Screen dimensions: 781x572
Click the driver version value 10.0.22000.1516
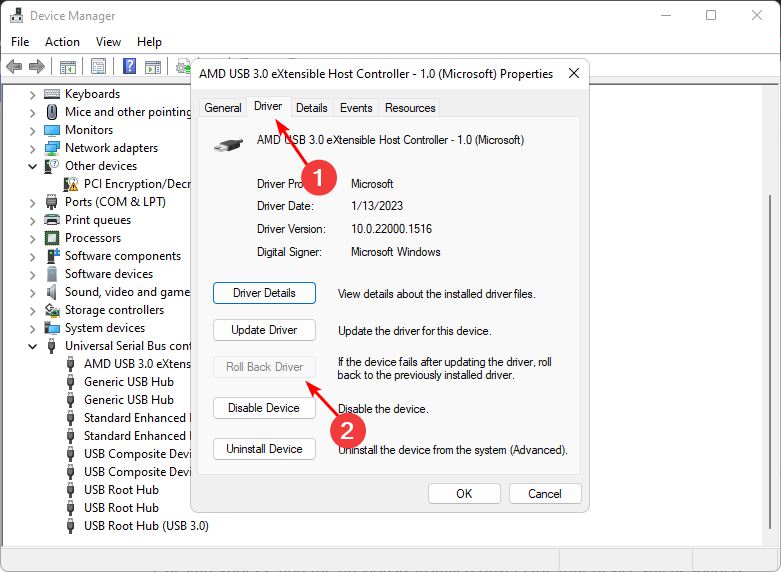[391, 229]
